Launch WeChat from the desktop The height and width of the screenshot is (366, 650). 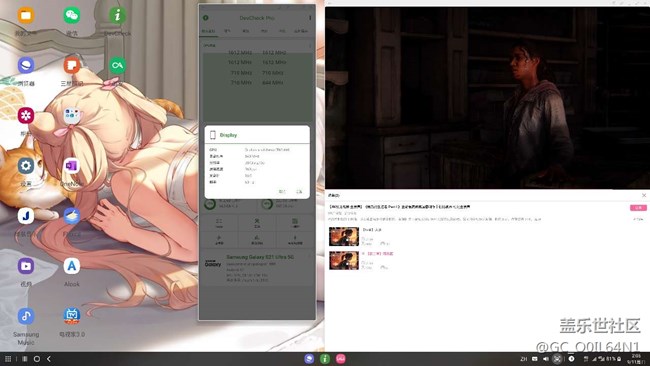(72, 15)
